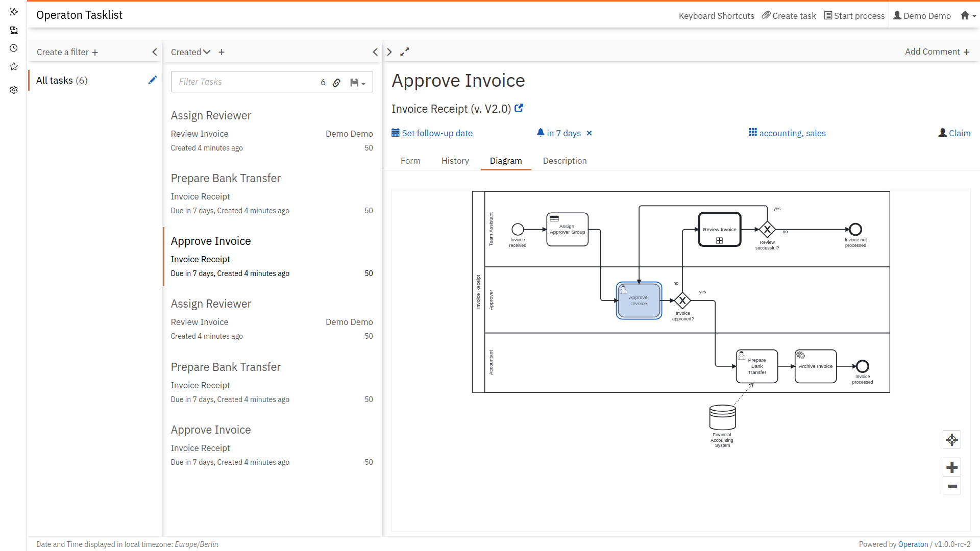Collapse the filters panel
This screenshot has height=551, width=980.
click(x=155, y=52)
